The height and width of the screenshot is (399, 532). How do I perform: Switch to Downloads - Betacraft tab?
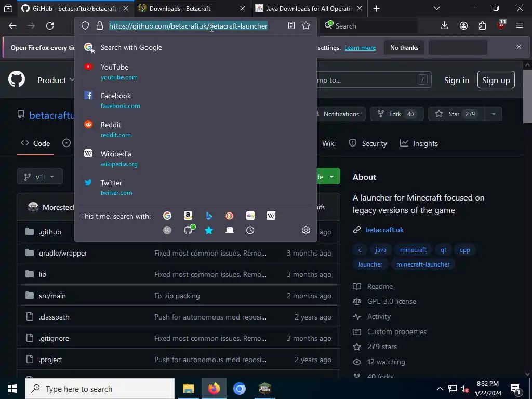click(192, 9)
